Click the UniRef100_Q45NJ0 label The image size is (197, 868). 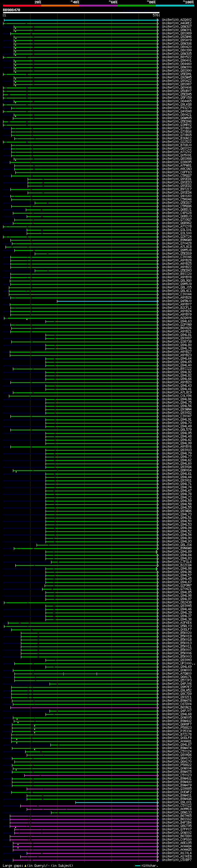pos(177,301)
